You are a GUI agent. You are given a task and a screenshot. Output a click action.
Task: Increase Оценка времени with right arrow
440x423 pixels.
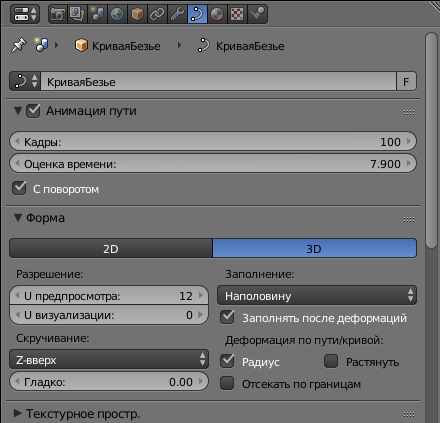pyautogui.click(x=409, y=164)
